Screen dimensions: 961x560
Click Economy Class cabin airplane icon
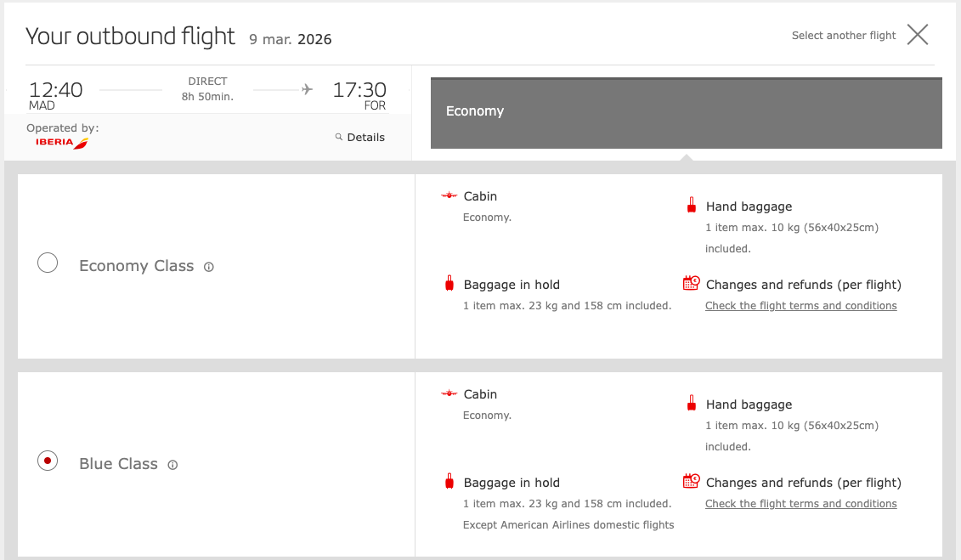pyautogui.click(x=449, y=195)
